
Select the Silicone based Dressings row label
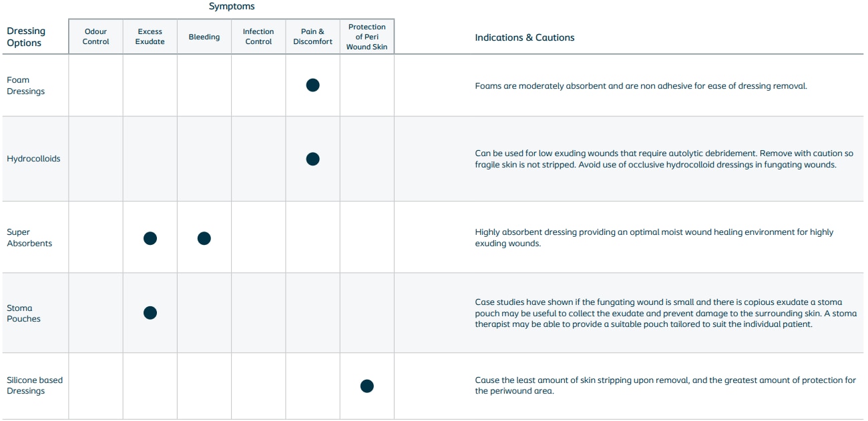(x=35, y=386)
